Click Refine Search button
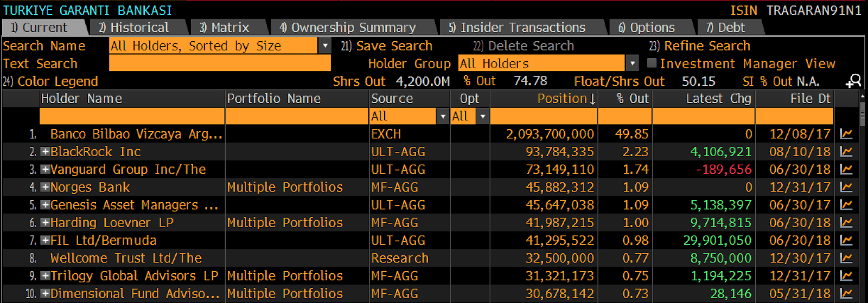Viewport: 868px width, 303px height. click(700, 46)
